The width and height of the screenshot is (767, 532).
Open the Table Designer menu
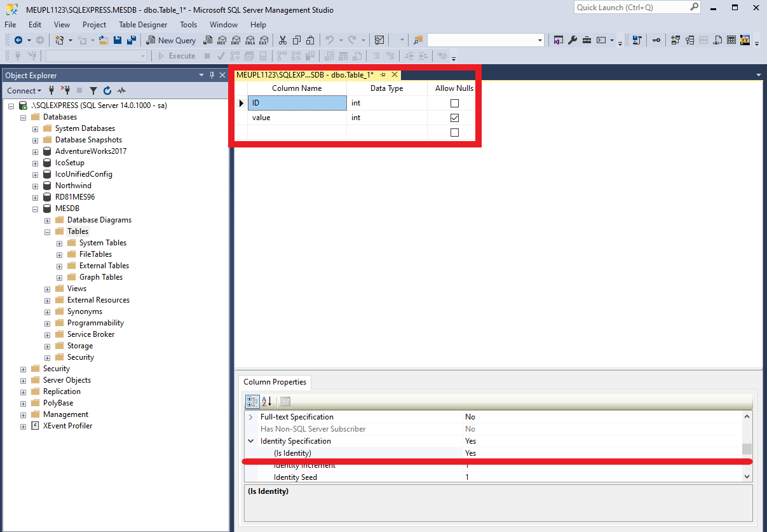[143, 25]
